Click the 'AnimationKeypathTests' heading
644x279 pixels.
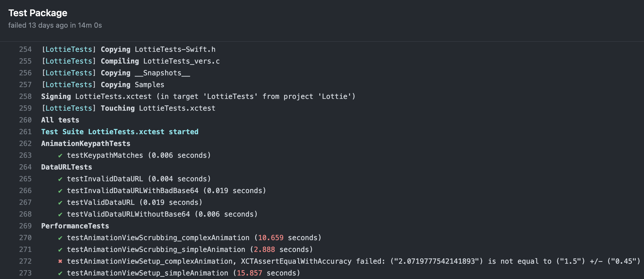86,144
